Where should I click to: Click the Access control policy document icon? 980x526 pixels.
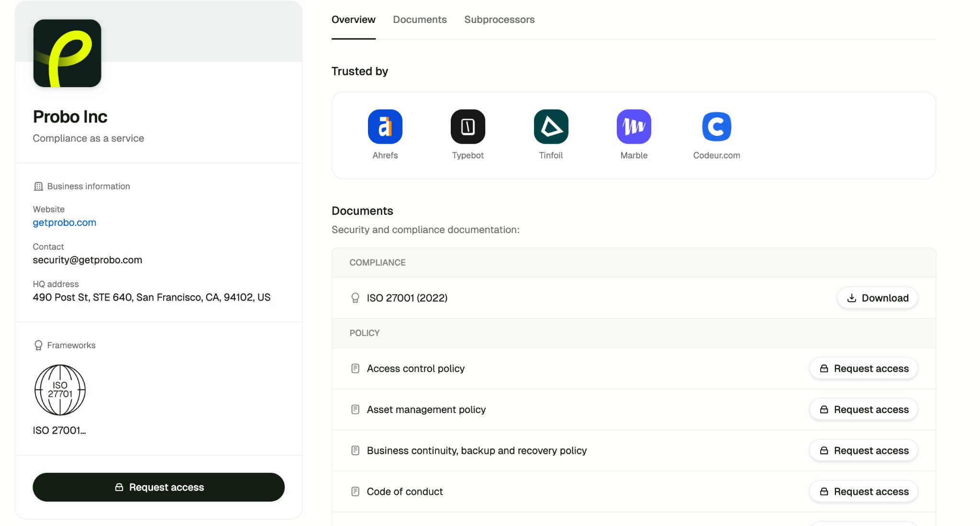click(355, 369)
